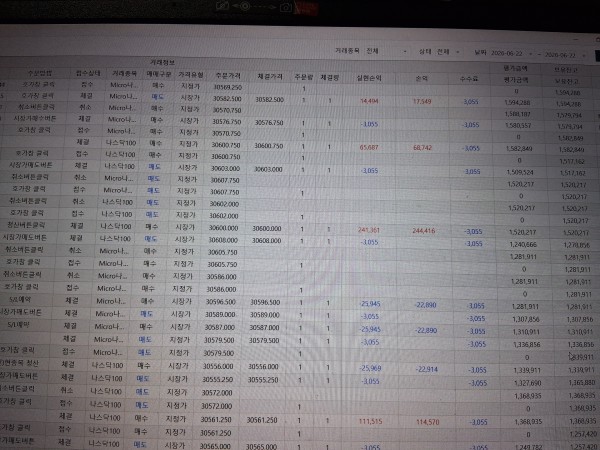Select profit value 68,742
The height and width of the screenshot is (450, 600).
click(x=422, y=147)
